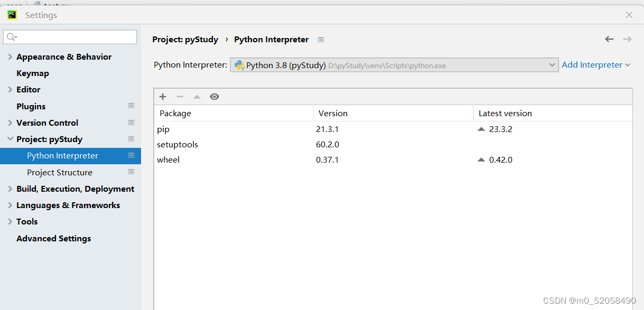Viewport: 644px width, 310px height.
Task: Click the upgrade arrow next to pip 23.3.2
Action: coord(481,129)
